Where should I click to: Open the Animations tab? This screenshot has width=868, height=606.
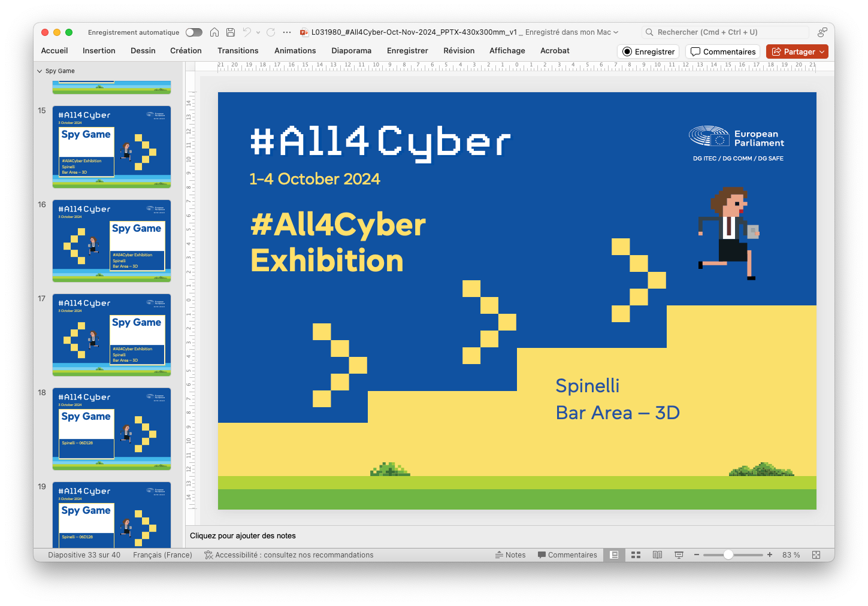(295, 51)
